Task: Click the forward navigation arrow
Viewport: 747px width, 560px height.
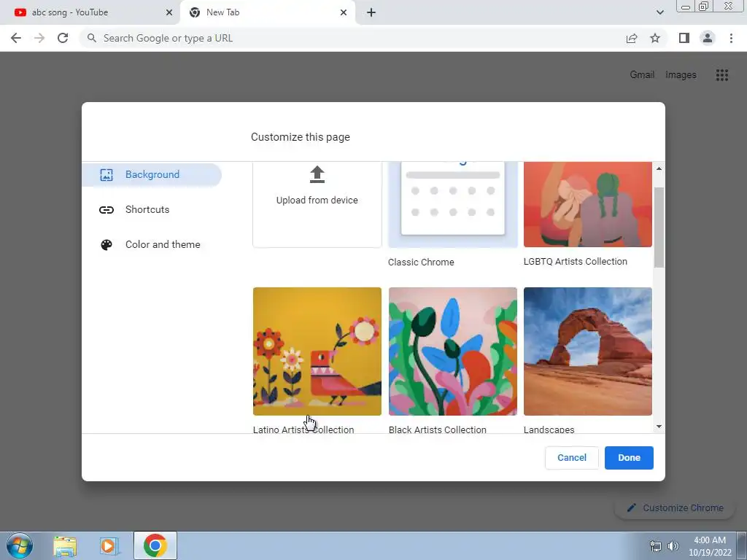Action: 39,38
